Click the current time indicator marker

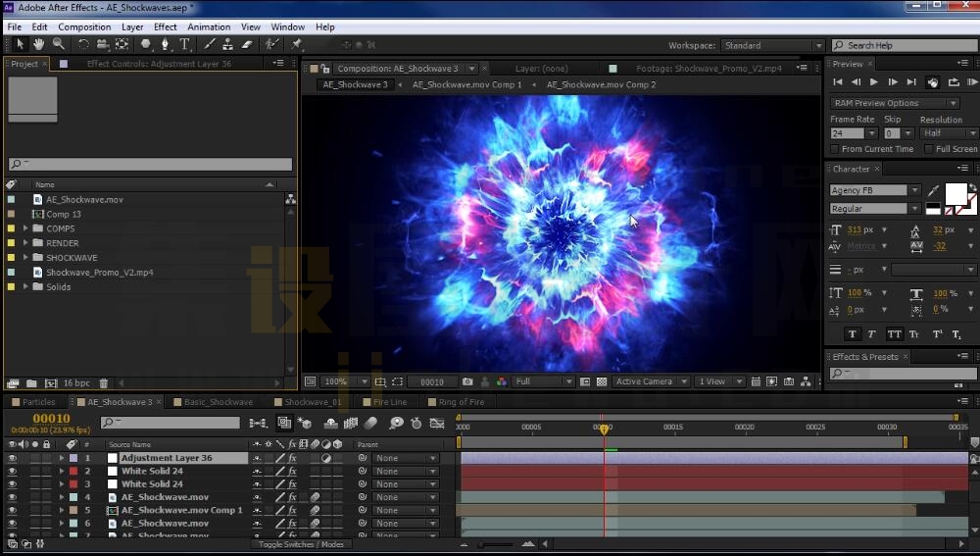click(x=604, y=430)
